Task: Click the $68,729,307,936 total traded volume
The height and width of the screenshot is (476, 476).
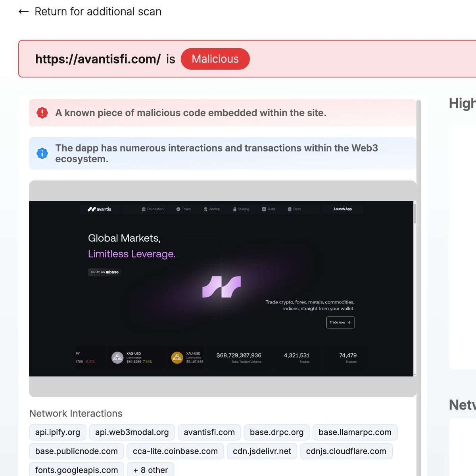Action: (239, 355)
